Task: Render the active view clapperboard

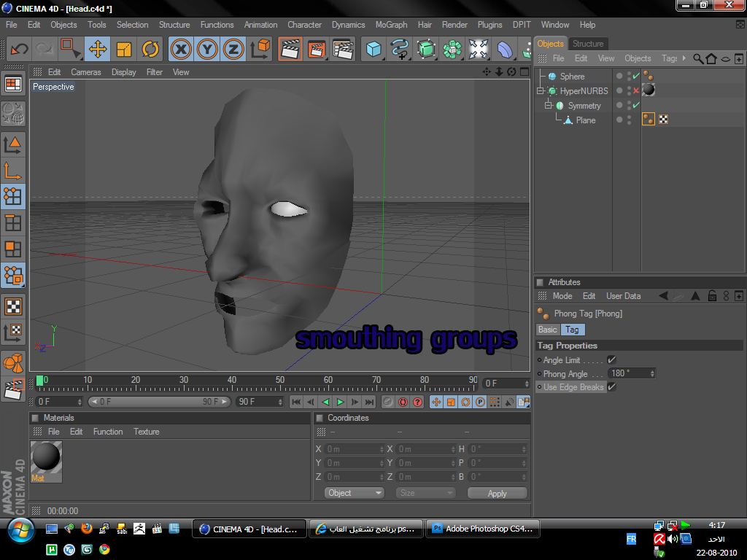Action: click(x=290, y=49)
